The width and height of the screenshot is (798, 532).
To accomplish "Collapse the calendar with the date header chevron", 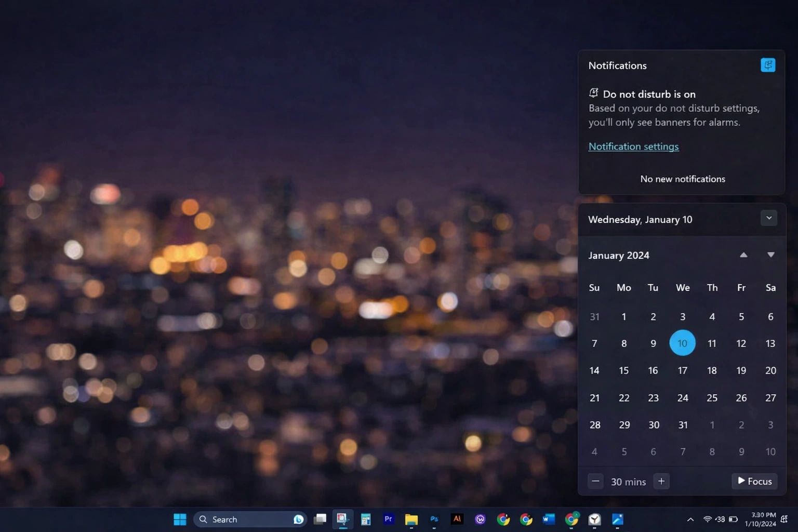I will (x=769, y=218).
